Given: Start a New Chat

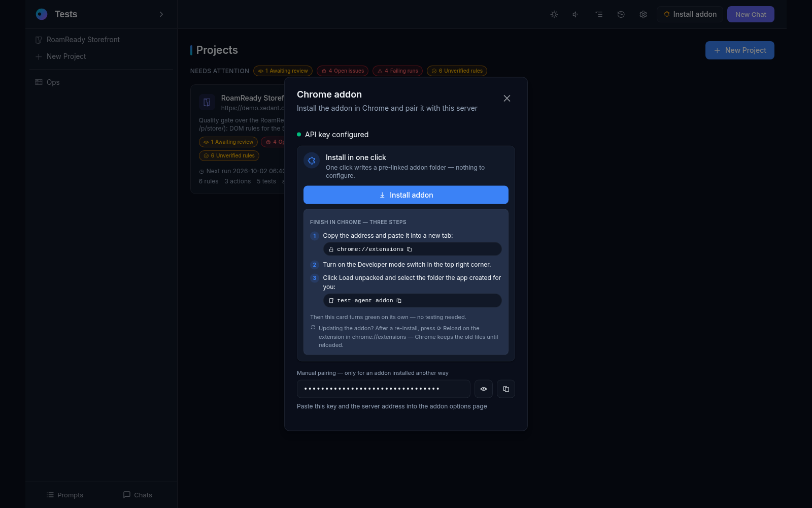Looking at the screenshot, I should pyautogui.click(x=751, y=14).
